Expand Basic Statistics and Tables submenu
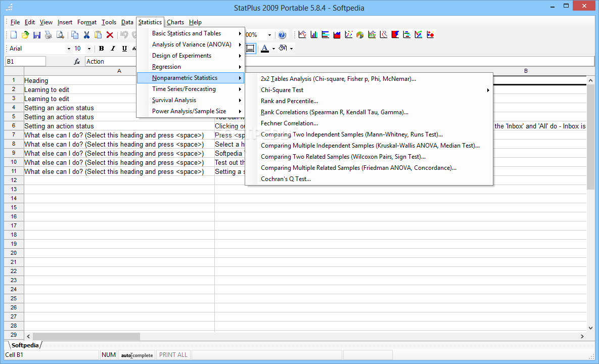 click(191, 33)
